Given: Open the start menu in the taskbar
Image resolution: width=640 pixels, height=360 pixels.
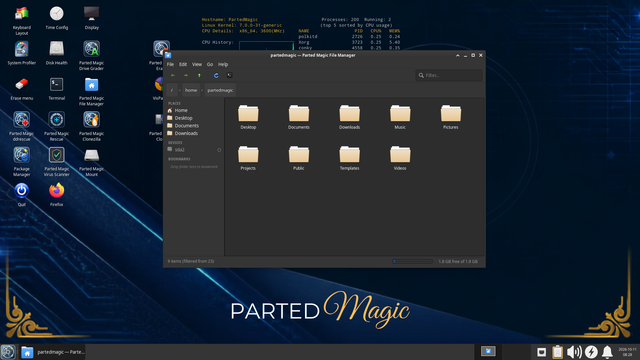Looking at the screenshot, I should [x=8, y=352].
